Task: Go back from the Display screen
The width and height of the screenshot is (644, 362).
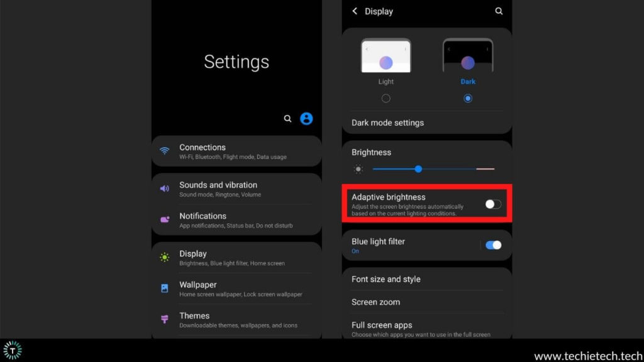Action: [x=355, y=11]
